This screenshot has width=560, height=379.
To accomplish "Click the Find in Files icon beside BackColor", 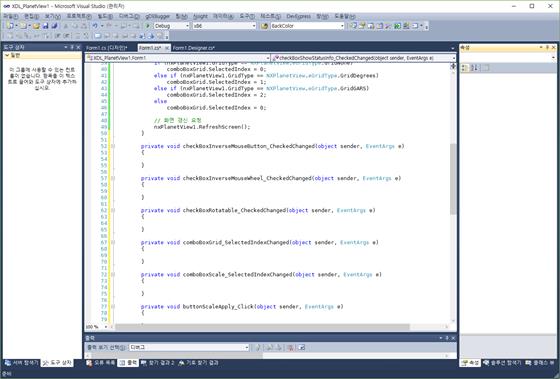I will coord(264,26).
